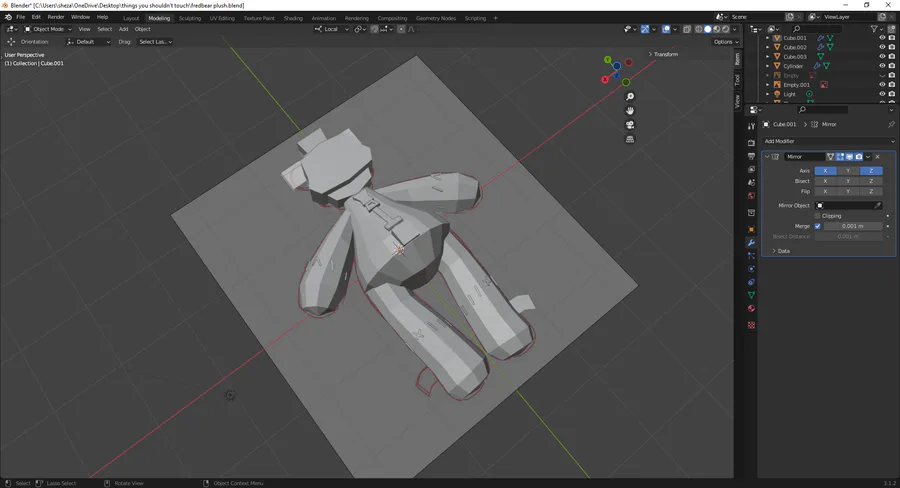Open the Texture properties checker icon
900x488 pixels.
pyautogui.click(x=751, y=325)
